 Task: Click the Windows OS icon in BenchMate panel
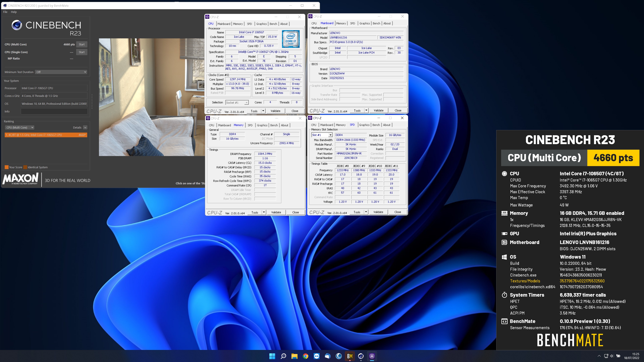tap(504, 257)
